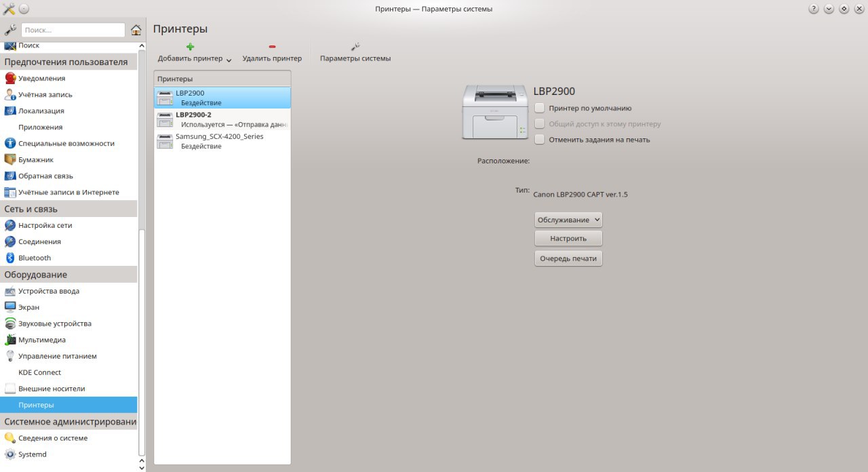This screenshot has height=472, width=868.
Task: Click the Экран monitor icon
Action: (10, 307)
